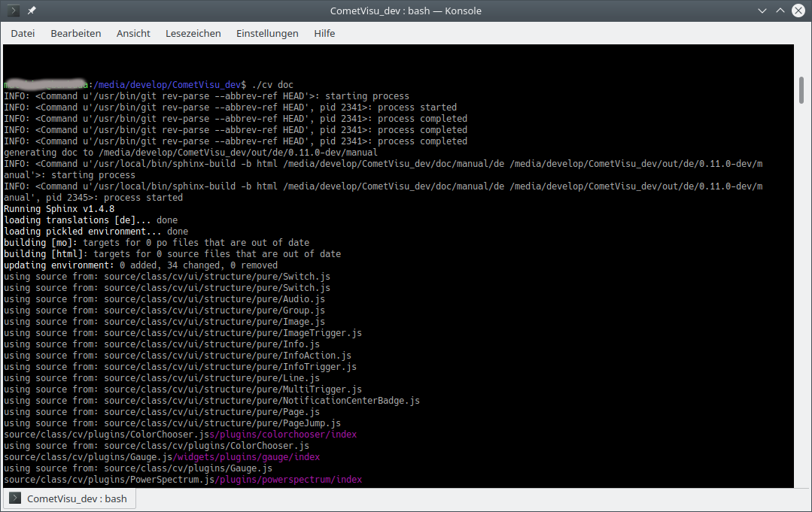The height and width of the screenshot is (512, 812).
Task: Select the CometVisu_dev : bash tab
Action: (x=69, y=498)
